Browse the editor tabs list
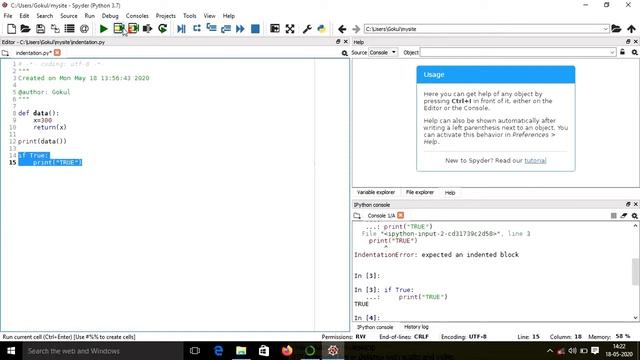640x360 pixels. tap(5, 53)
